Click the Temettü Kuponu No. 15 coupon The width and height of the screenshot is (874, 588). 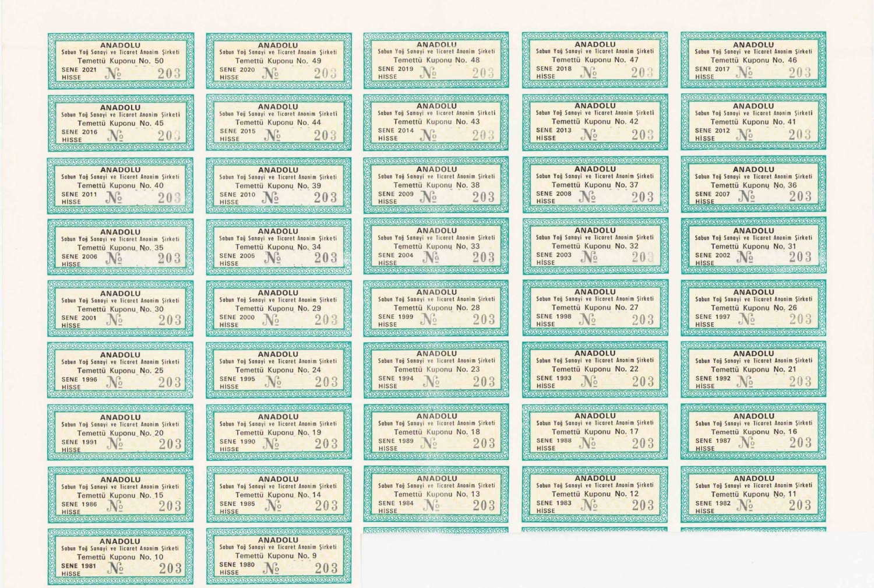pyautogui.click(x=121, y=495)
